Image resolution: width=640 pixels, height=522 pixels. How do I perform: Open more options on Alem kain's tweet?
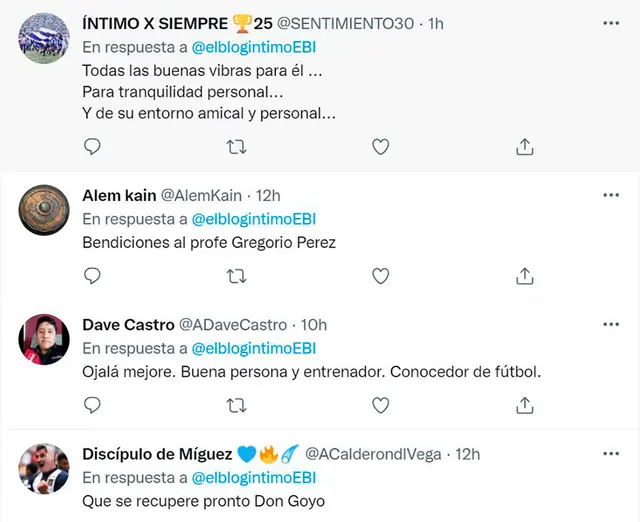(x=610, y=194)
